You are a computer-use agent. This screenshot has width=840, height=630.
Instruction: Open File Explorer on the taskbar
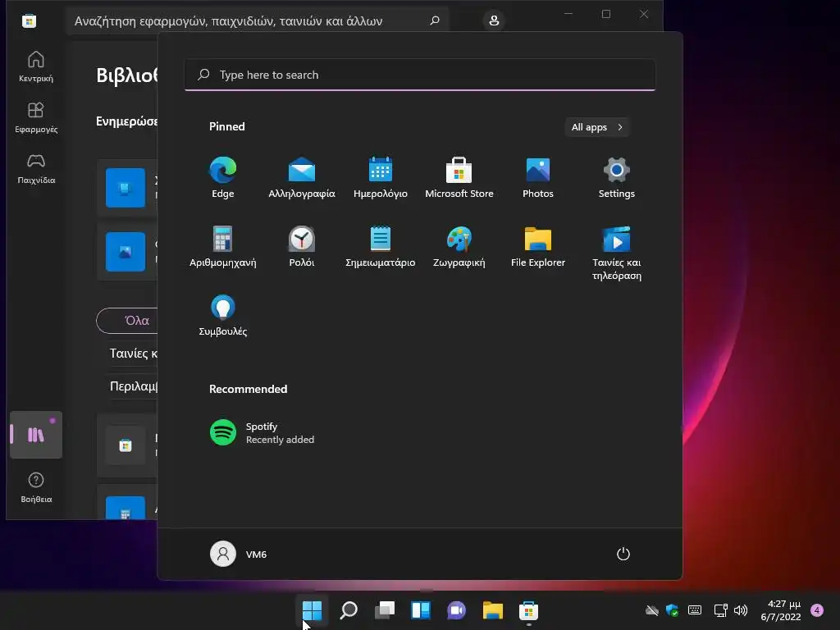[492, 610]
